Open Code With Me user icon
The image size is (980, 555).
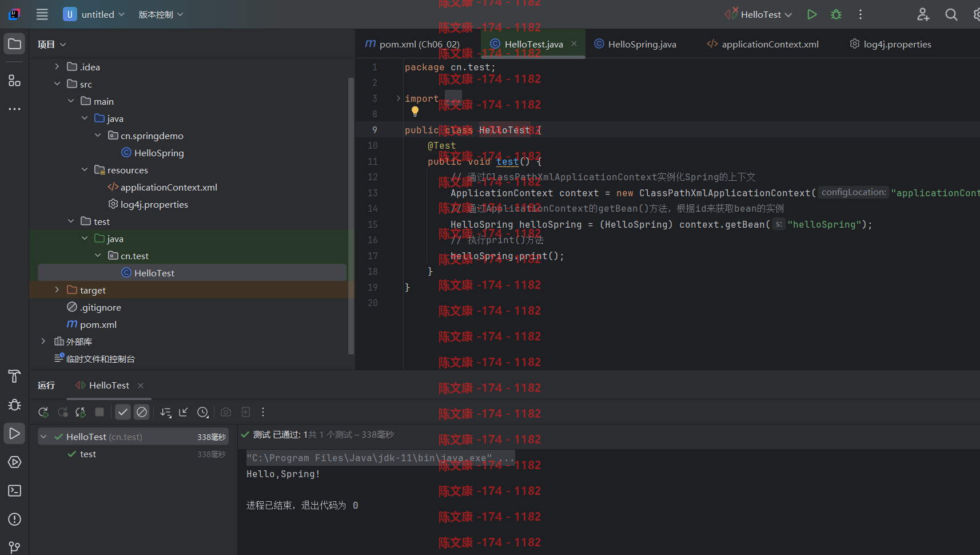[x=923, y=14]
